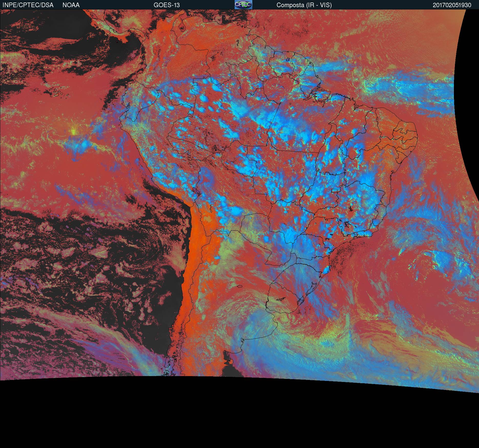The image size is (479, 448).
Task: Select the GOES-13 satellite label
Action: [166, 5]
